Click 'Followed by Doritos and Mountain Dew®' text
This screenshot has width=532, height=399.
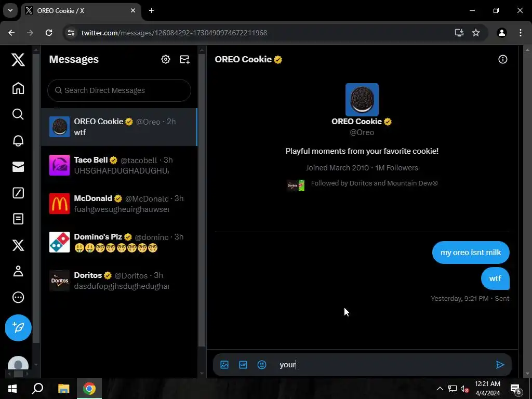[x=374, y=183]
